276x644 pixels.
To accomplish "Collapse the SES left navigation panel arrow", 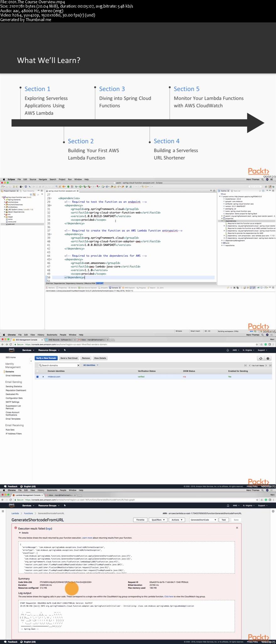I will pyautogui.click(x=31, y=361).
